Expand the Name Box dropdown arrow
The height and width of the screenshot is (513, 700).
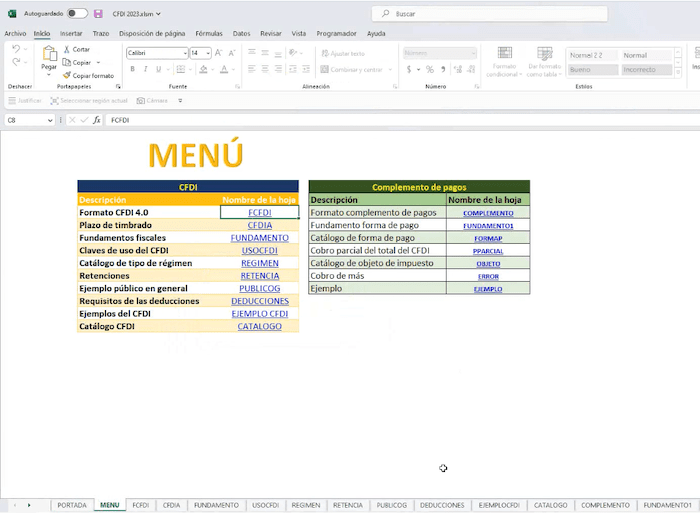(50, 120)
